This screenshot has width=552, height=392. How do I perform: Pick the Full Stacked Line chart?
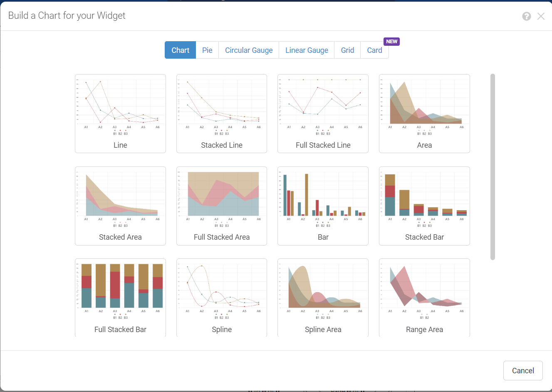pos(323,113)
